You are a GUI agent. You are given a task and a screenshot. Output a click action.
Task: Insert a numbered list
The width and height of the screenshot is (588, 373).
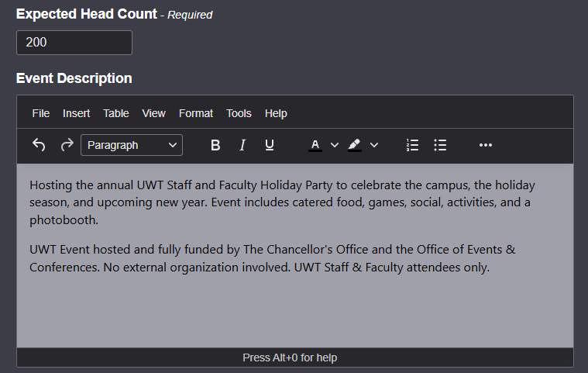412,145
